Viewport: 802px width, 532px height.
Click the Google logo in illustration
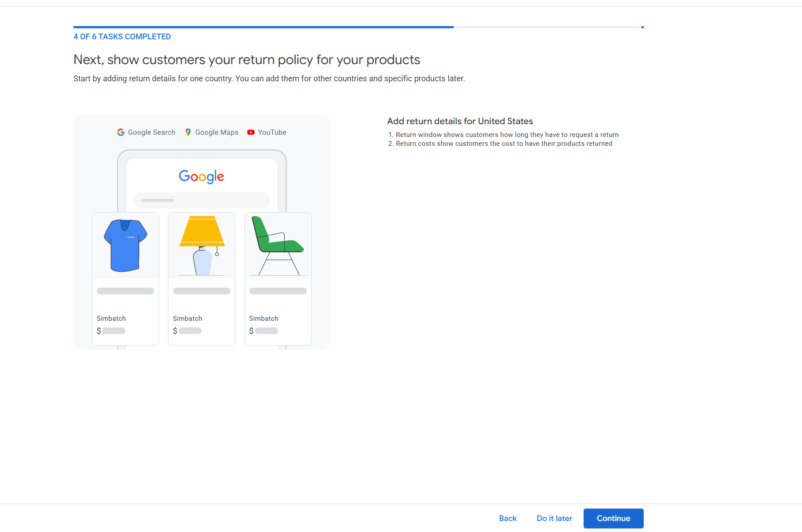(x=201, y=176)
